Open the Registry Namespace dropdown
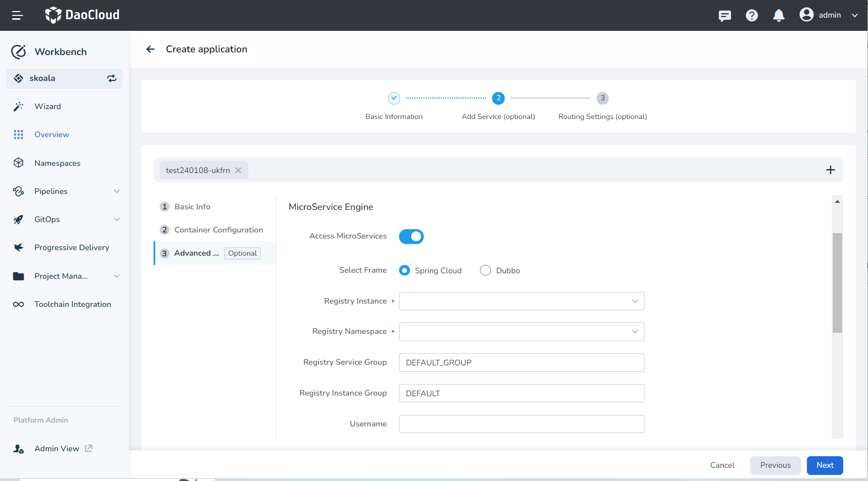Screen dimensions: 868x481 point(521,332)
